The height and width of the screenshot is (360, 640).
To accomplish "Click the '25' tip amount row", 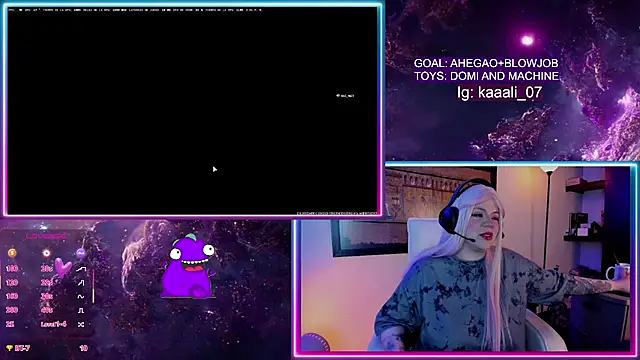I will (x=10, y=324).
